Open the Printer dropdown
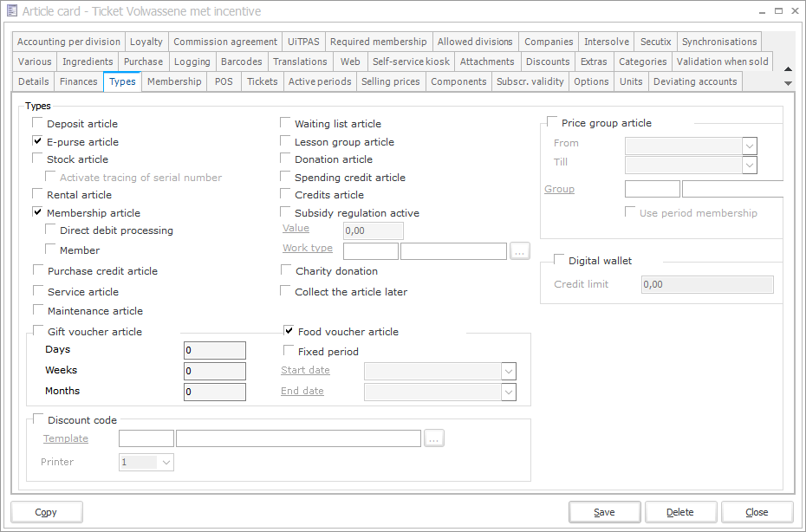Viewport: 806px width, 532px height. tap(166, 463)
